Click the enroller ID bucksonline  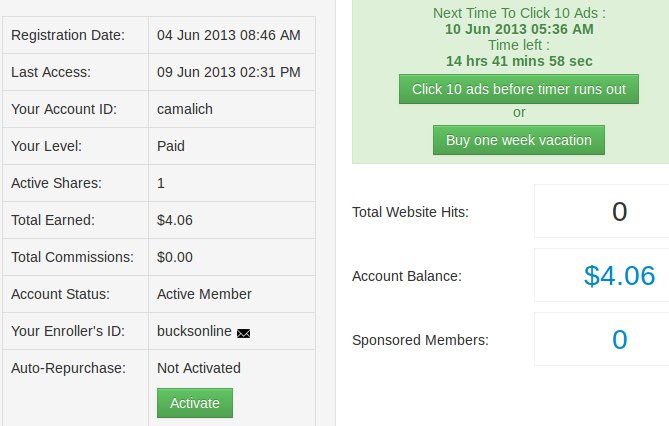tap(194, 331)
